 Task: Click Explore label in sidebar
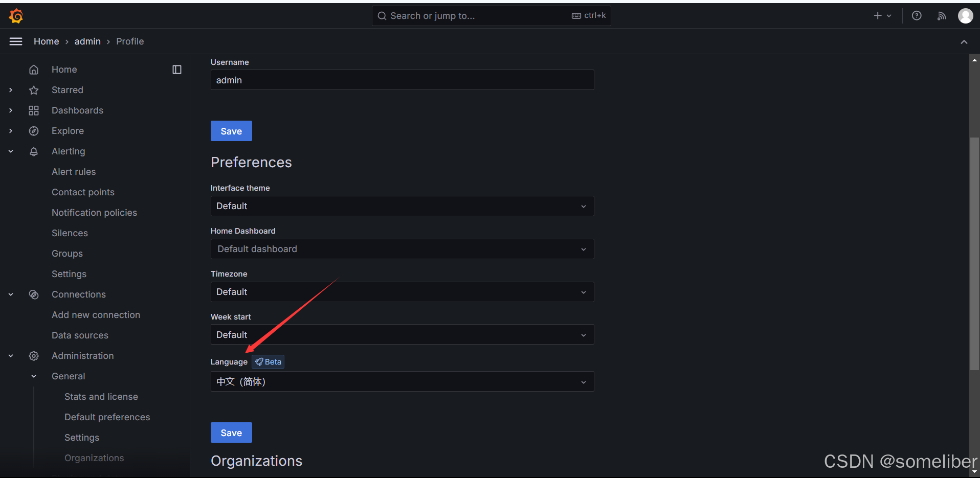click(x=68, y=131)
